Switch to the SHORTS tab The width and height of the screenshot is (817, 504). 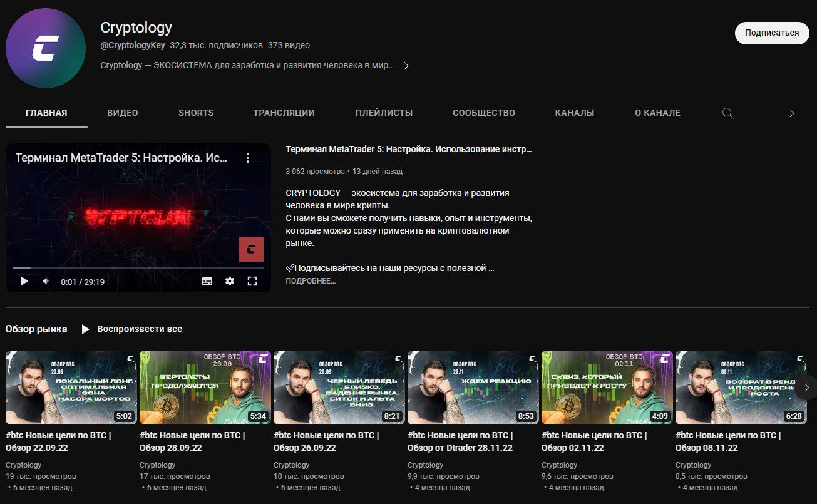pos(196,113)
